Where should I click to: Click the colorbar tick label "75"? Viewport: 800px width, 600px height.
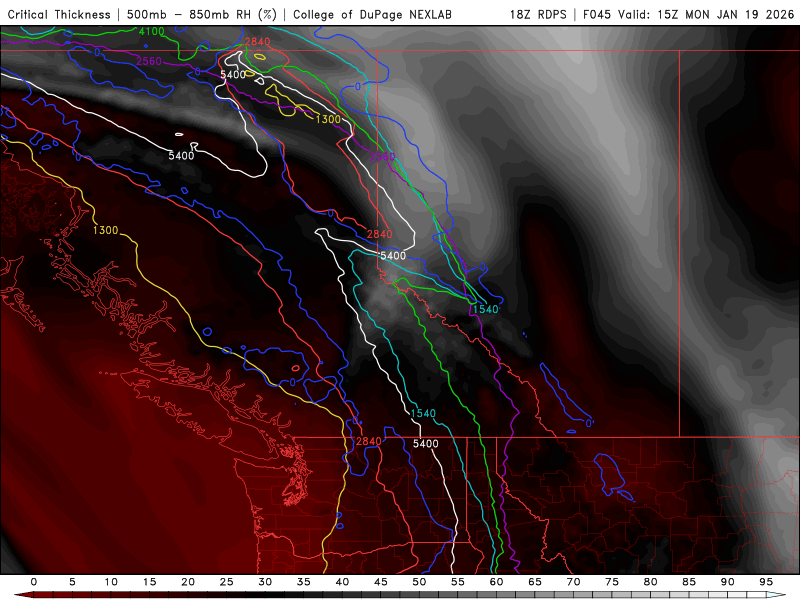pyautogui.click(x=612, y=582)
